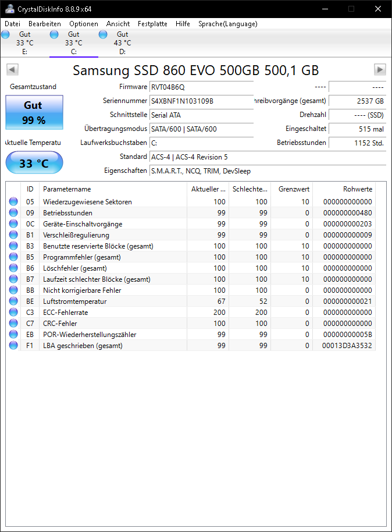Click status orb for ID B7 row
Viewport: 392px width, 532px height.
(x=13, y=279)
